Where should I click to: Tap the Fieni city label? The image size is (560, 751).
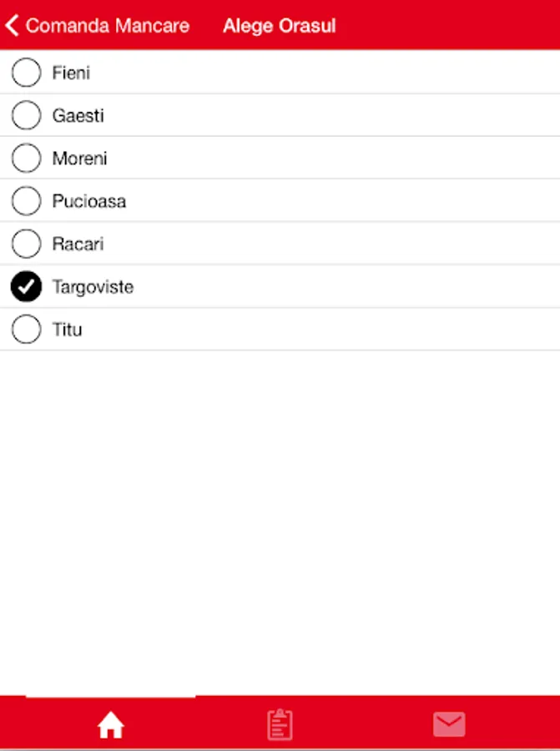tap(71, 73)
